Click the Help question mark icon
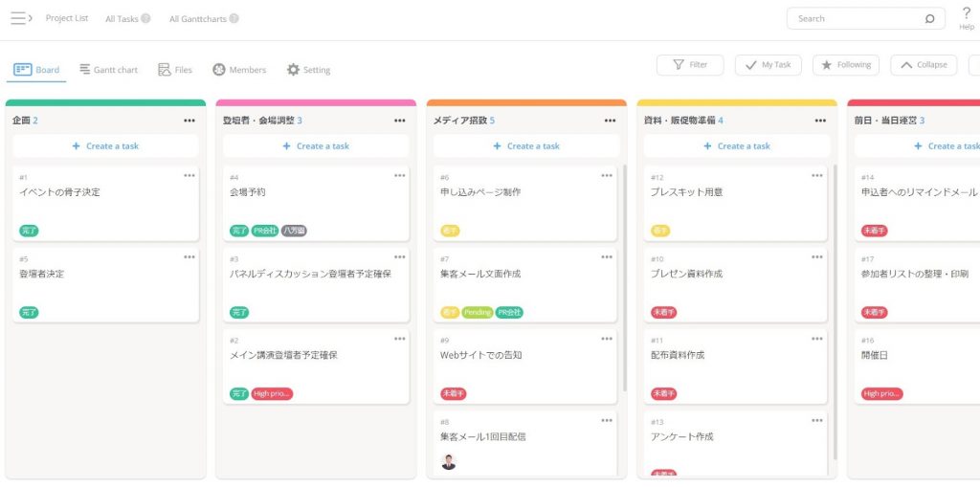The image size is (980, 487). coord(966,13)
